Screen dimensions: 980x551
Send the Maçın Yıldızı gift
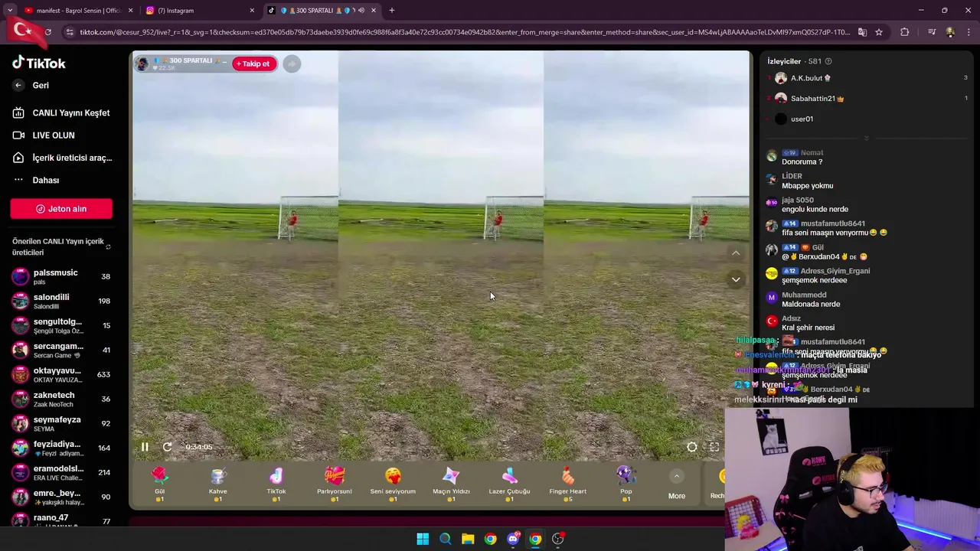pyautogui.click(x=451, y=484)
